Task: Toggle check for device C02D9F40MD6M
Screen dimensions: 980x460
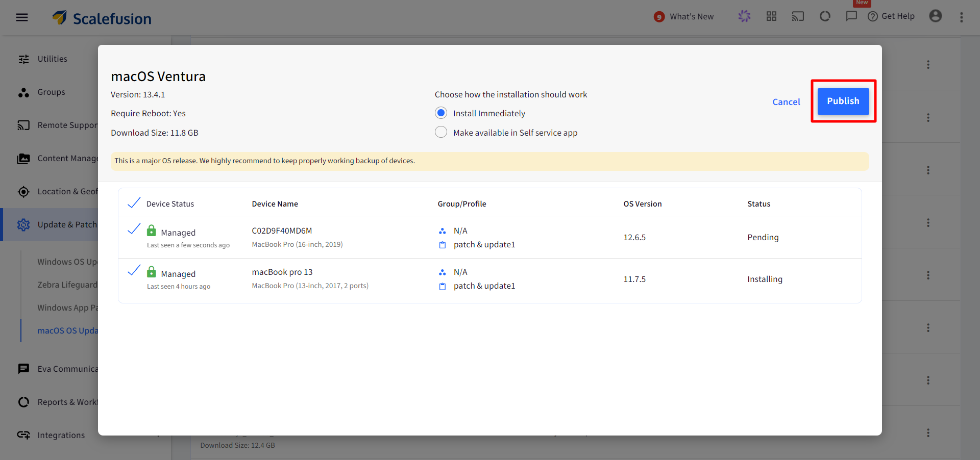Action: (134, 229)
